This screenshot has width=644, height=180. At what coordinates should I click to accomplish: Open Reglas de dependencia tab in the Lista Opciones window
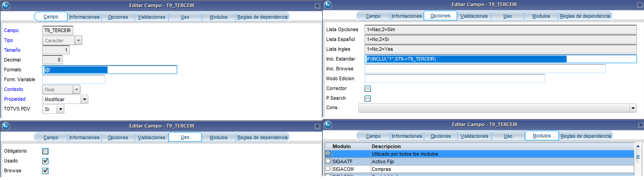[585, 16]
